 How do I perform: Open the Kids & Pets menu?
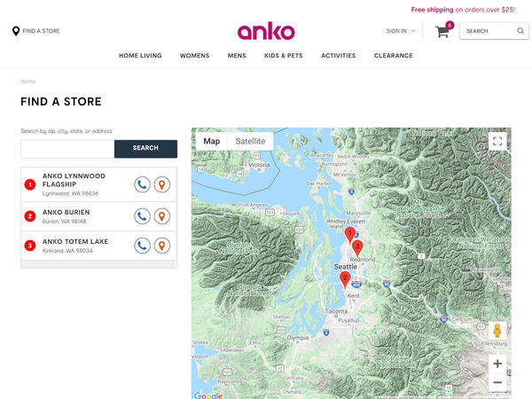tap(284, 56)
